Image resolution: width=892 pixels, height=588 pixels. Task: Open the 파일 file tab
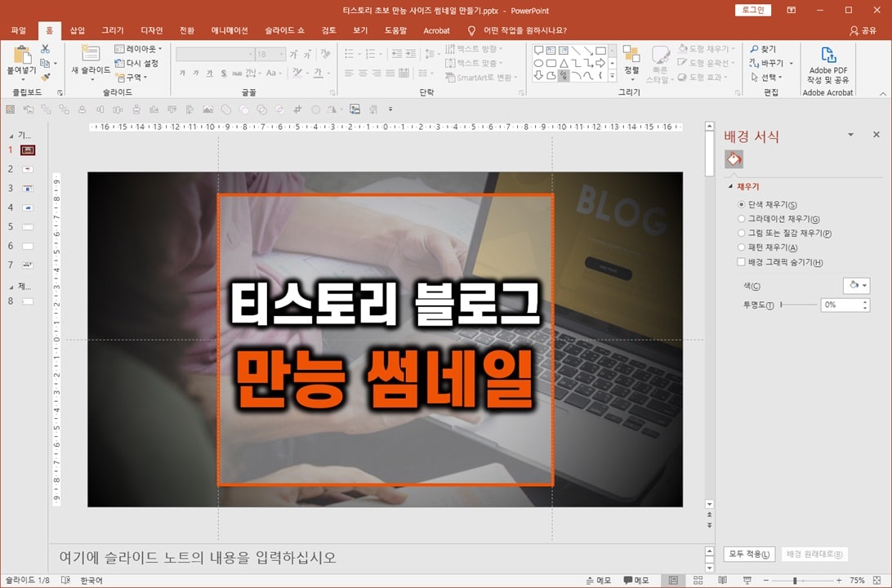(x=19, y=31)
